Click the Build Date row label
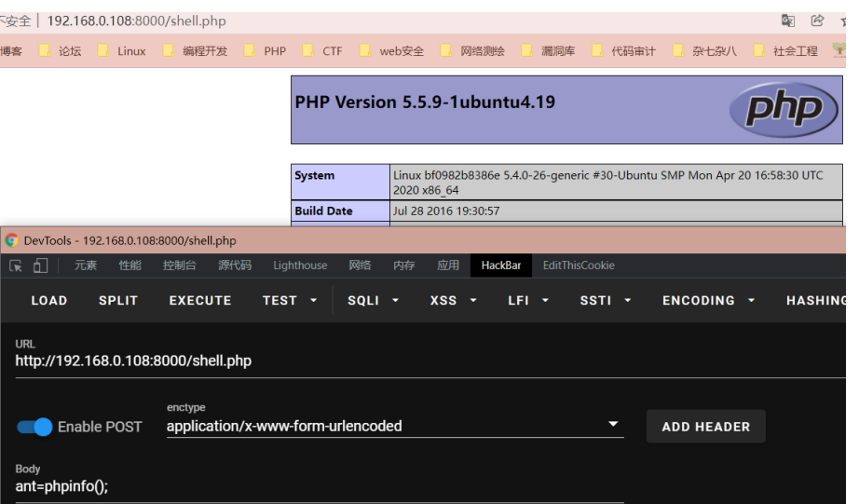This screenshot has width=859, height=504. coord(324,211)
